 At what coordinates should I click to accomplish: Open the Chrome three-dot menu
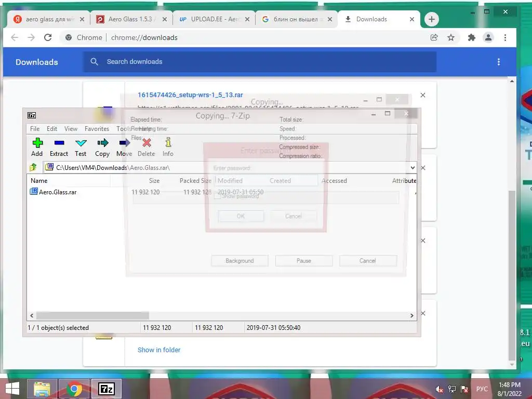pyautogui.click(x=505, y=37)
